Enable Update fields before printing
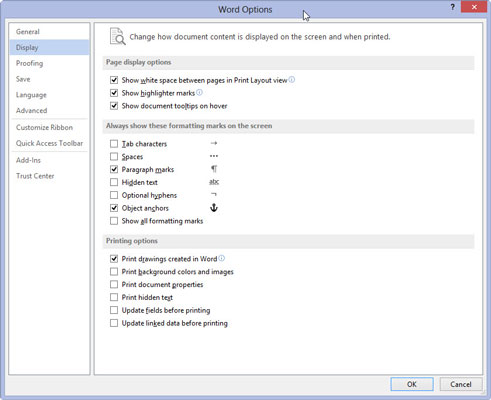 tap(114, 310)
